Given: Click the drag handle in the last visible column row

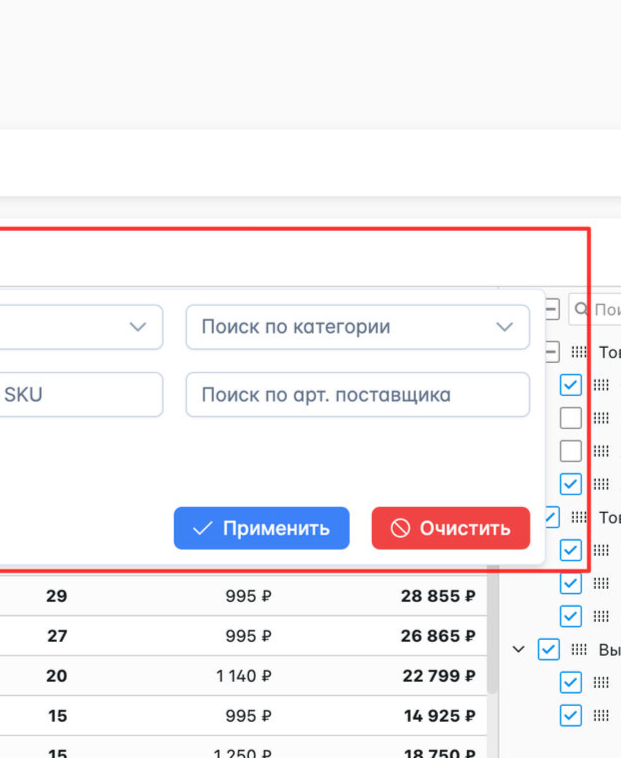Looking at the screenshot, I should tap(601, 715).
